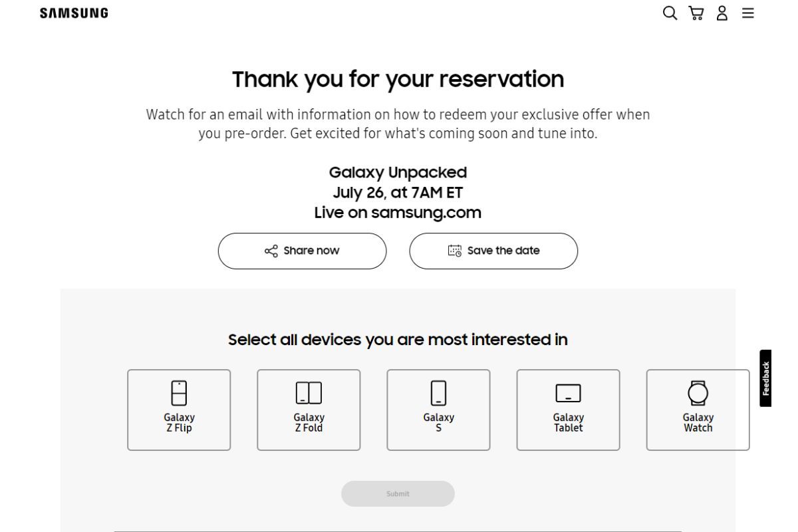The height and width of the screenshot is (532, 798).
Task: Click the calendar icon inside Save the date
Action: pos(456,251)
